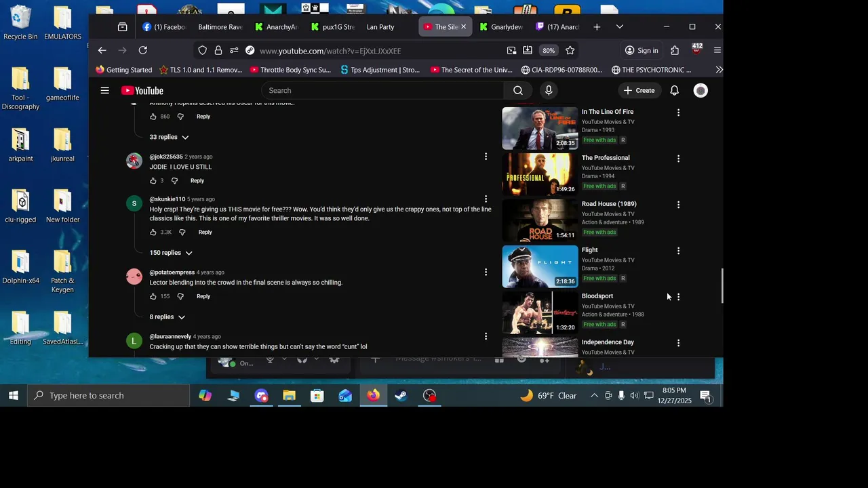Image resolution: width=868 pixels, height=488 pixels.
Task: Open File Explorer from the taskbar
Action: tap(290, 395)
